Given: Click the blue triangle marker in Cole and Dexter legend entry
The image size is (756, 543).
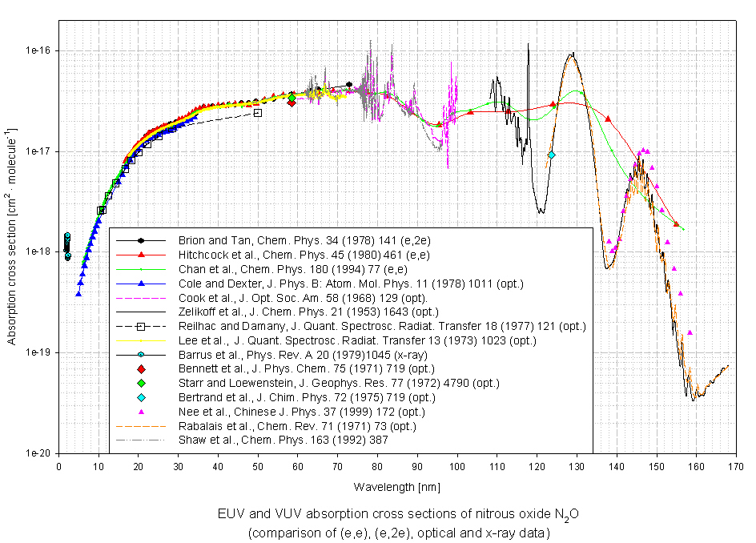Looking at the screenshot, I should [141, 284].
